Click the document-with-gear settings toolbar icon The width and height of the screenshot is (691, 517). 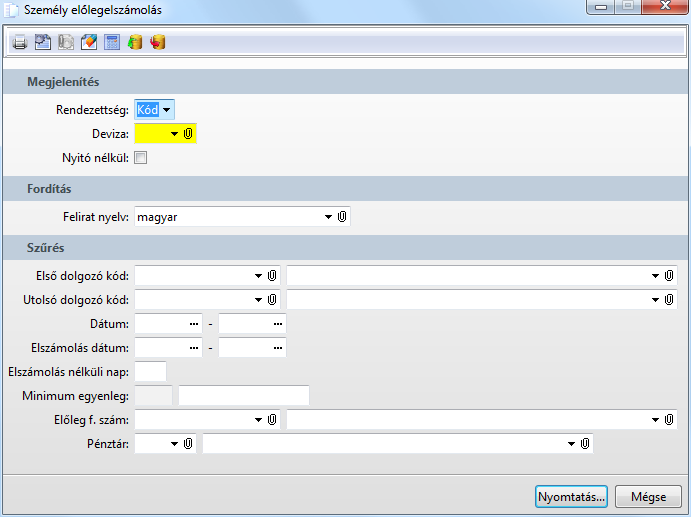[43, 42]
